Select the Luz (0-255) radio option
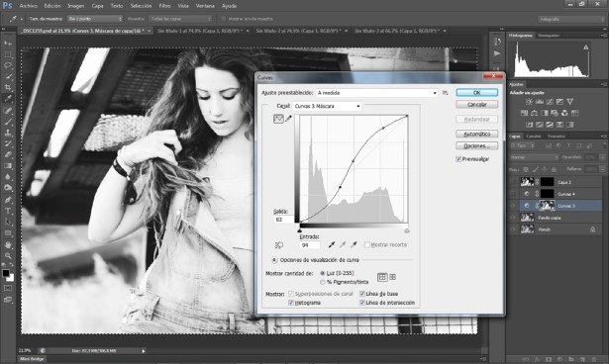The width and height of the screenshot is (609, 364). 323,273
